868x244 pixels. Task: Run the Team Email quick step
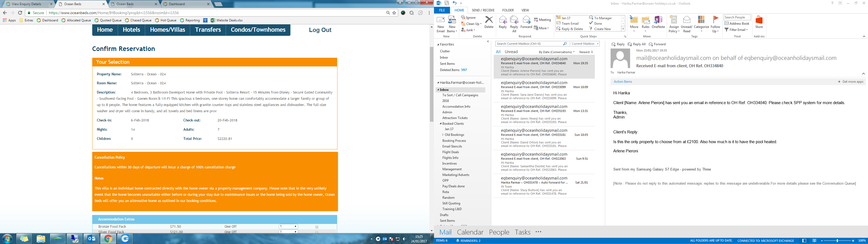click(x=568, y=24)
